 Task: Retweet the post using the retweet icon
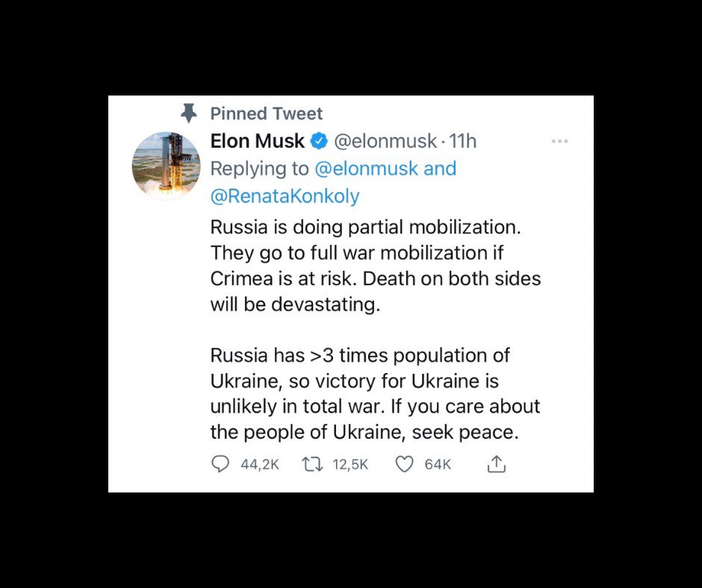coord(313,463)
